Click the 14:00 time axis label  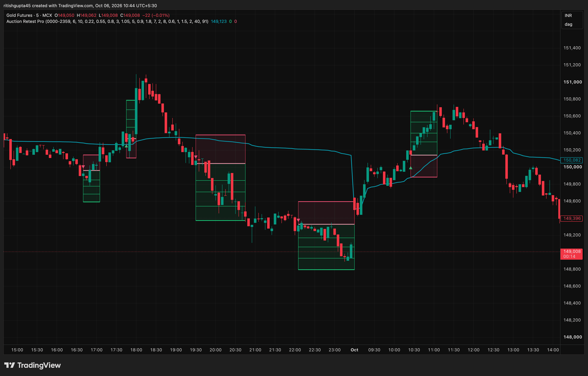[553, 350]
